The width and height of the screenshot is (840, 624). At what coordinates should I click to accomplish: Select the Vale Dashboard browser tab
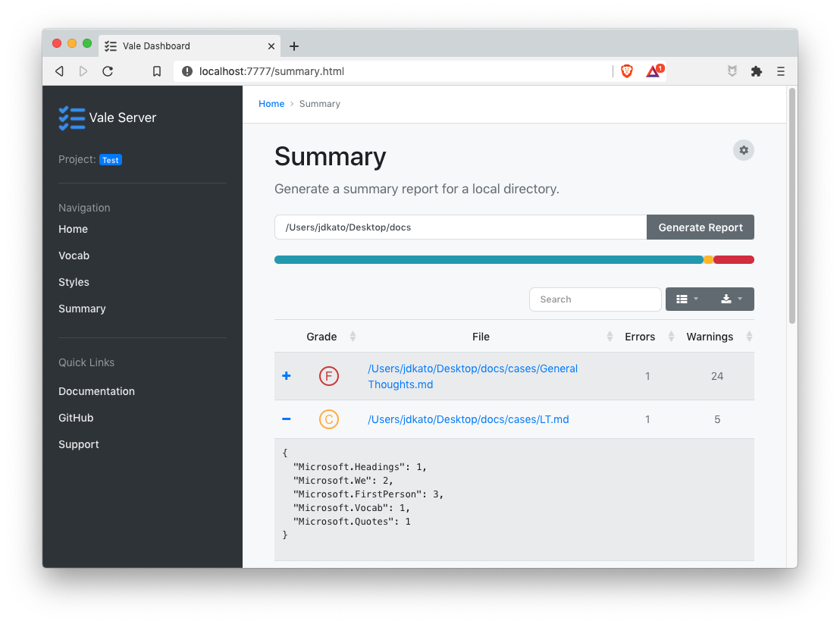[190, 46]
